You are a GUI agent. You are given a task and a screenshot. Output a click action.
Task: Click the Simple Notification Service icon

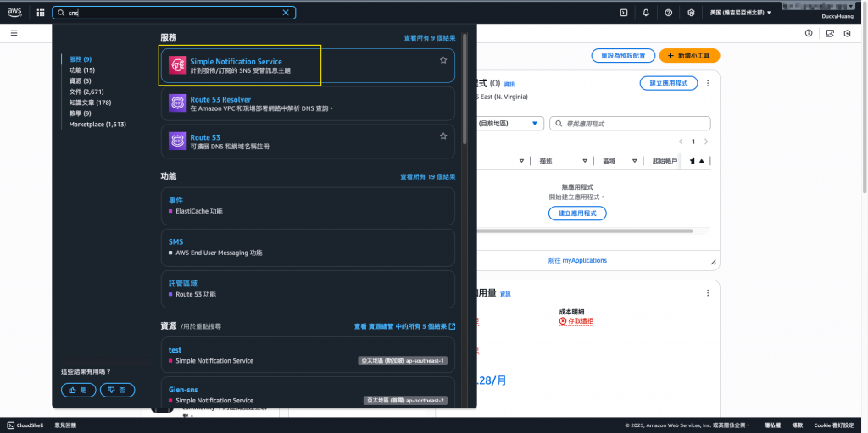[177, 65]
